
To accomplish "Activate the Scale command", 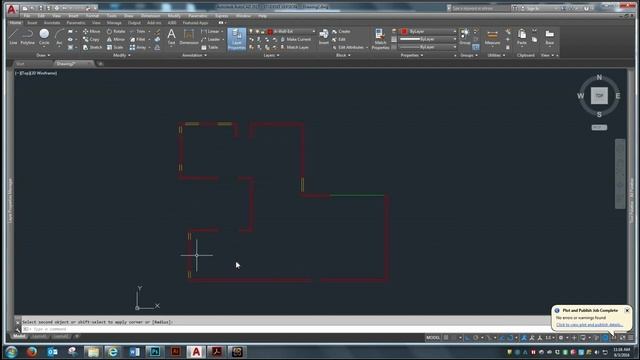I will (115, 47).
